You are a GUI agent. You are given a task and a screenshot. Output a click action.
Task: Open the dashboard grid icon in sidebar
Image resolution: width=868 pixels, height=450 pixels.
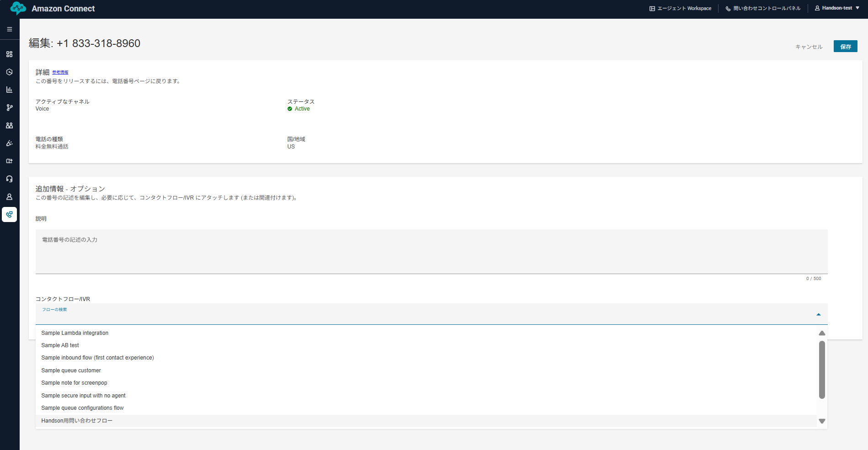pos(9,54)
